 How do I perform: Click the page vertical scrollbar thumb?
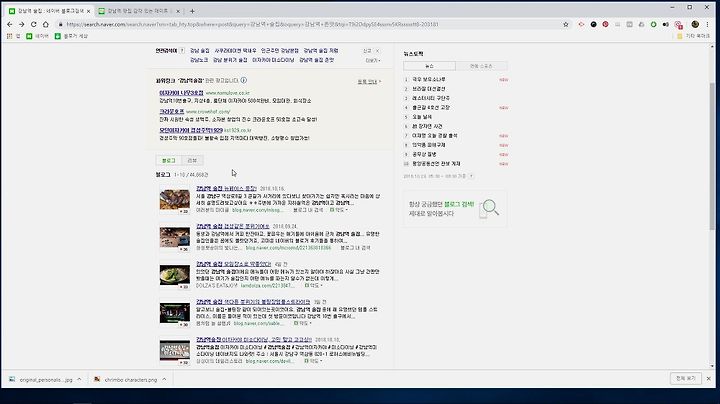point(712,156)
